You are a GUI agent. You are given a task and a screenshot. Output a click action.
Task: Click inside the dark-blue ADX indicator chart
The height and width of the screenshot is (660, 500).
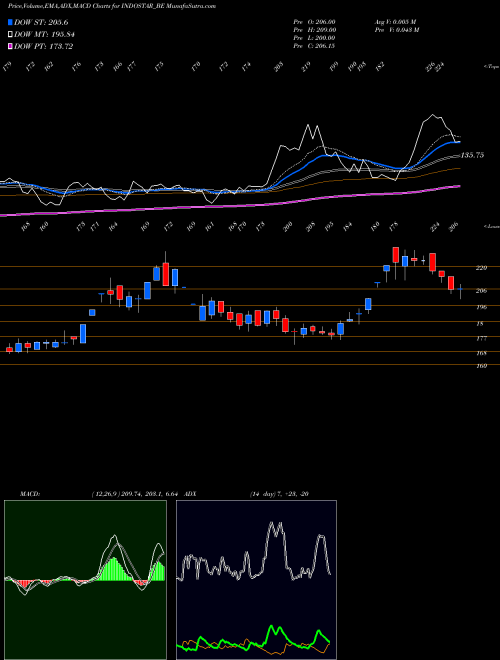pyautogui.click(x=256, y=580)
